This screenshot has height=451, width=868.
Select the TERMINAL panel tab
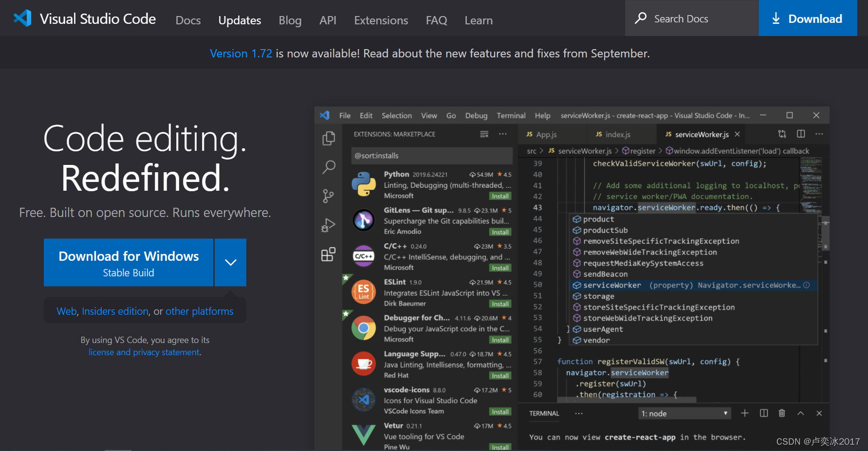tap(544, 414)
